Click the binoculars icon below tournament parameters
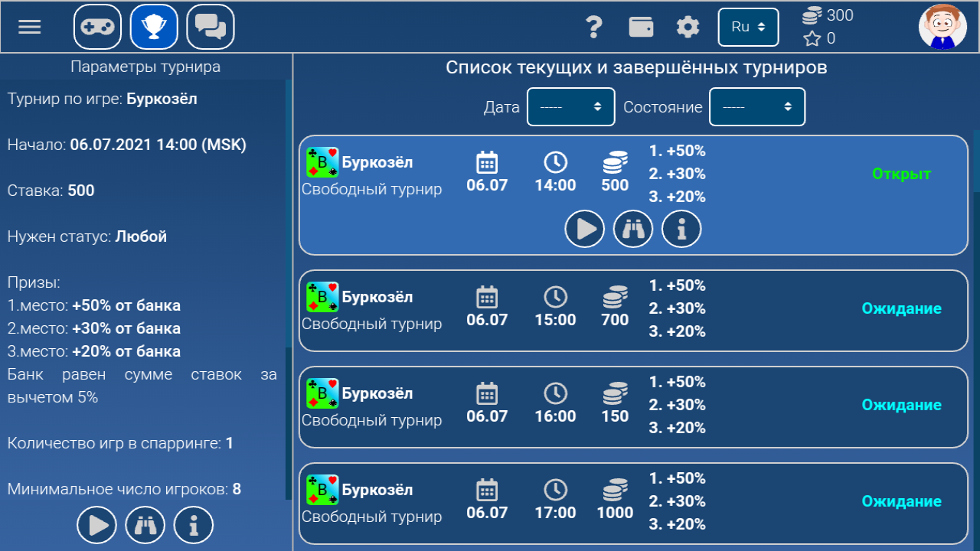The image size is (980, 551). (x=145, y=524)
